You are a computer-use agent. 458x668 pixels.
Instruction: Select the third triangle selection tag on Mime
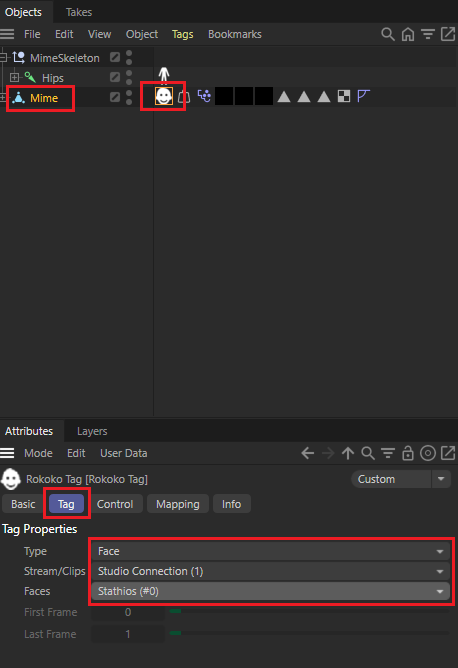(x=324, y=97)
